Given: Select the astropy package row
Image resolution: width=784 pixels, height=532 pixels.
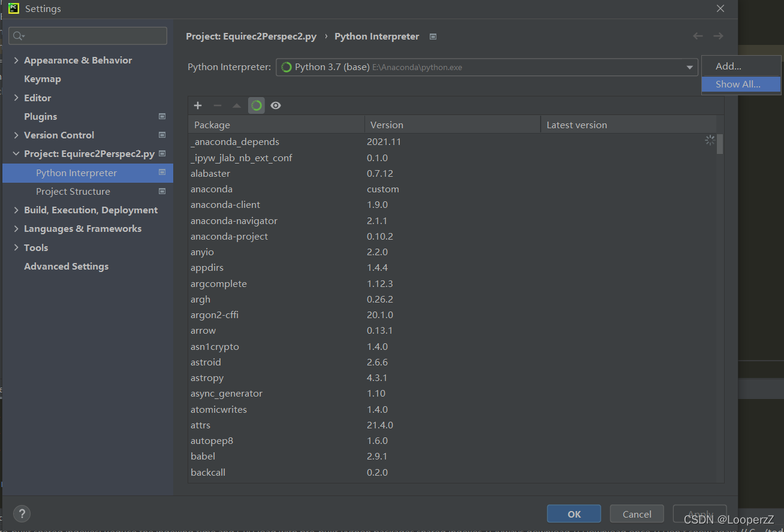Looking at the screenshot, I should [453, 378].
